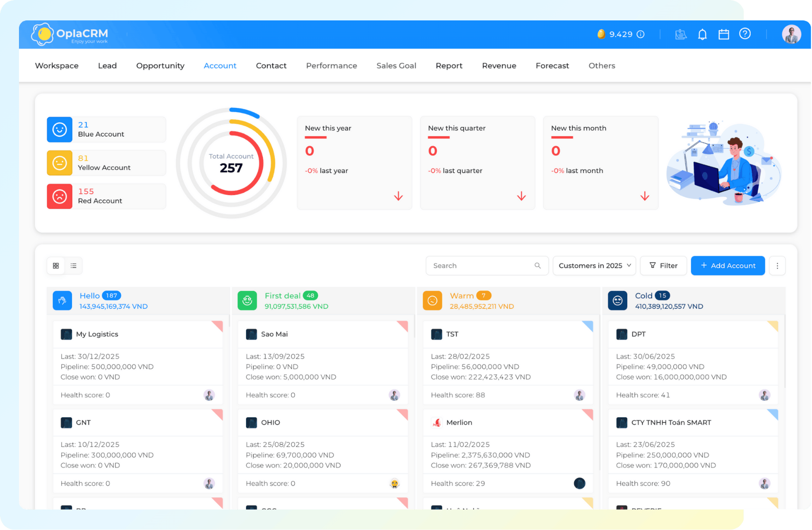Click the Blue Account smiley icon
Screen dimensions: 812x530
(59, 129)
